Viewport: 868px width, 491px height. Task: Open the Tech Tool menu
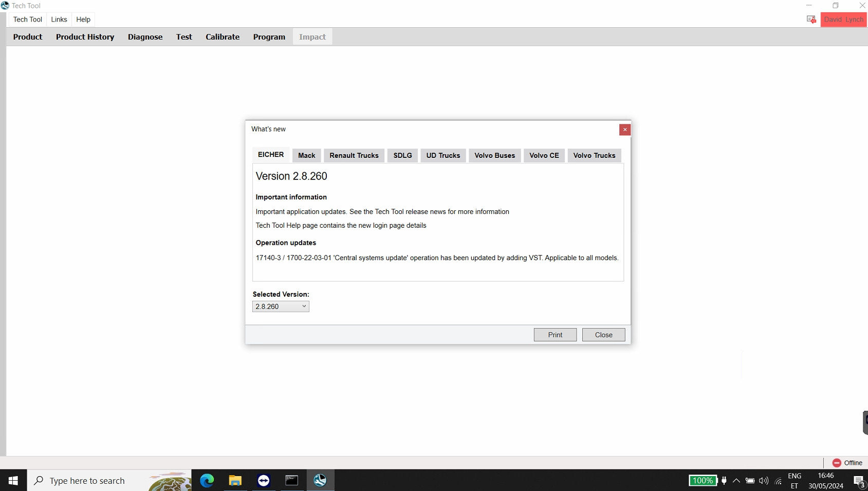28,20
